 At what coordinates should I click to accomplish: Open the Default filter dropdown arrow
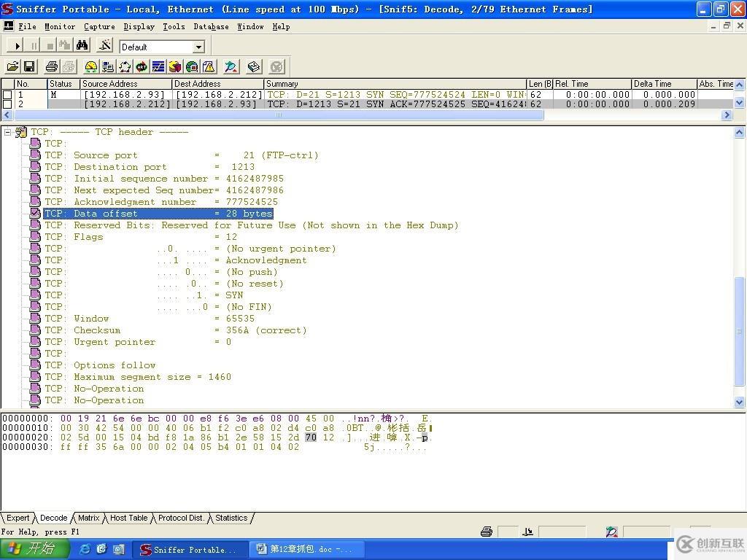199,47
